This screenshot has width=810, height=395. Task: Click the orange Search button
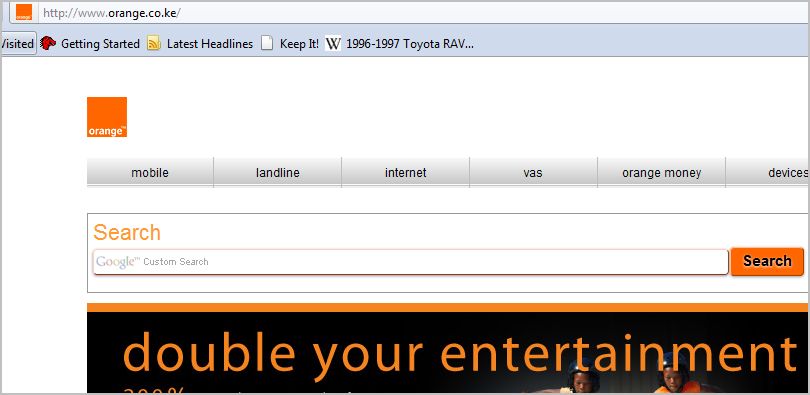[767, 261]
